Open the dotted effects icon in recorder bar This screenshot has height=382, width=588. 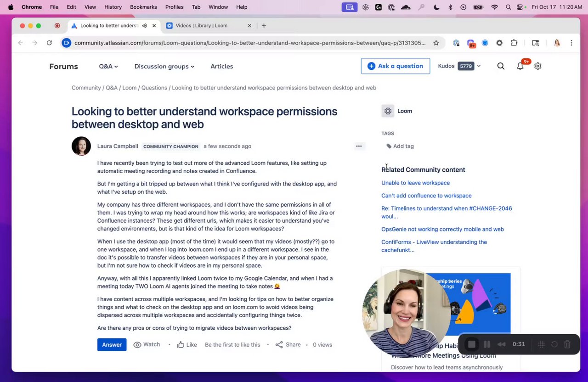542,344
